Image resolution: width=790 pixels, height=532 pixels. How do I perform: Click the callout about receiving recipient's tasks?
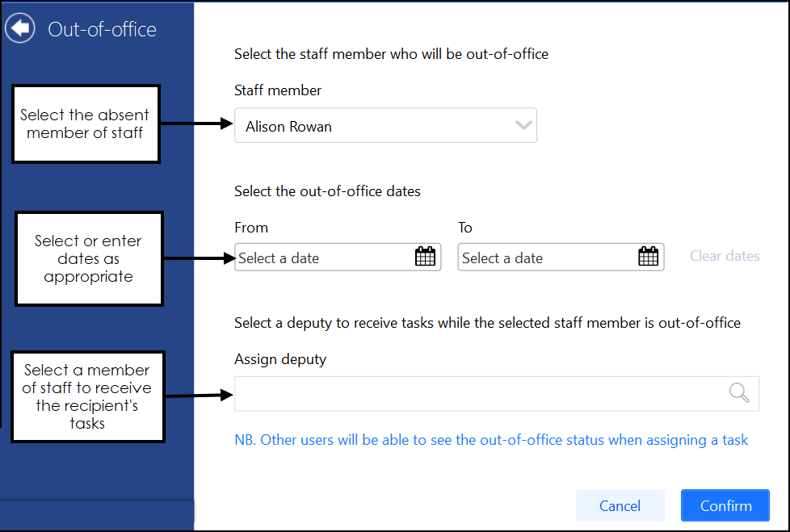point(86,396)
